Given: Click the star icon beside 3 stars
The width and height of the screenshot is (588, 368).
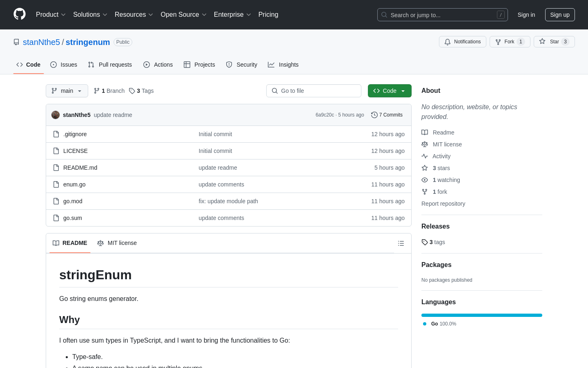Looking at the screenshot, I should pyautogui.click(x=425, y=168).
